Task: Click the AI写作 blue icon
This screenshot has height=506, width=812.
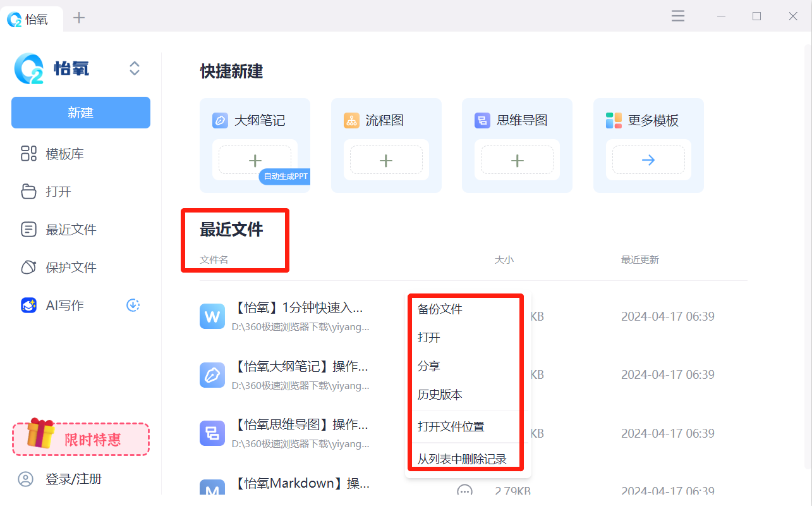Action: coord(29,305)
